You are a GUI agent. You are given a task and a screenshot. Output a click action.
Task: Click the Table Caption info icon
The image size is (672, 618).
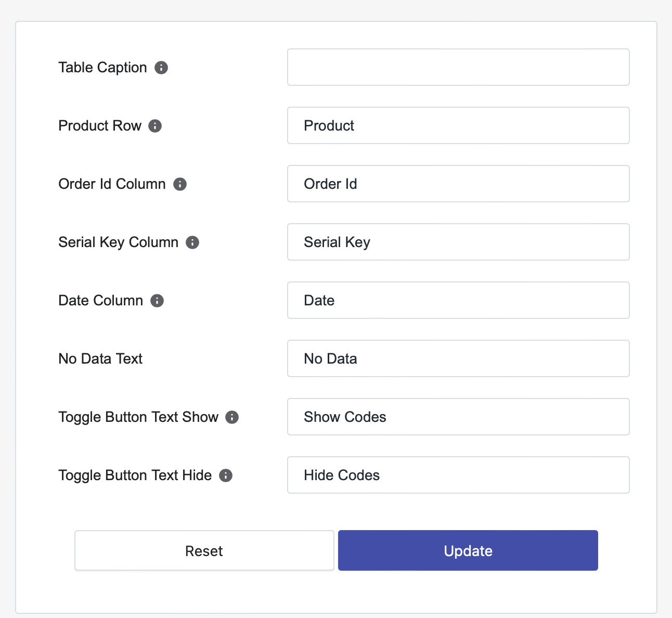click(x=161, y=68)
